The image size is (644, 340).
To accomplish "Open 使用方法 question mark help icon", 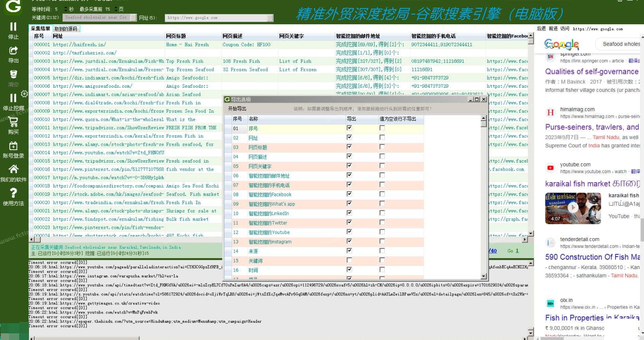I will (13, 193).
